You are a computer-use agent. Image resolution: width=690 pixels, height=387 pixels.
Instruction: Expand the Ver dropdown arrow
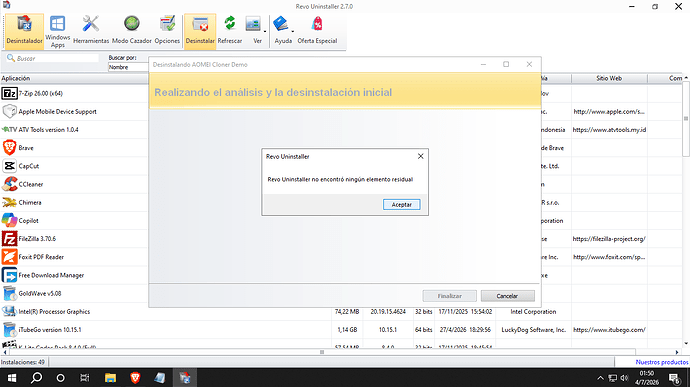pos(265,31)
